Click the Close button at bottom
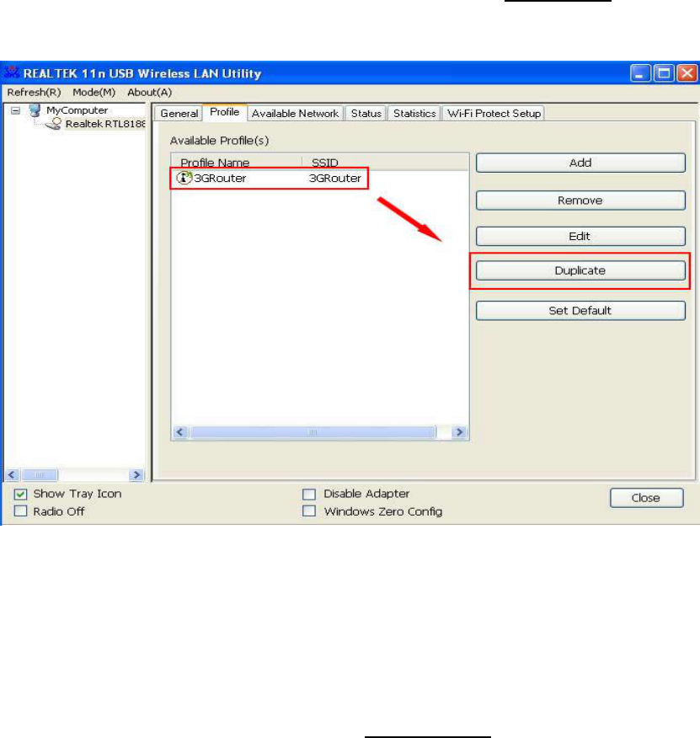Image resolution: width=700 pixels, height=738 pixels. 646,498
